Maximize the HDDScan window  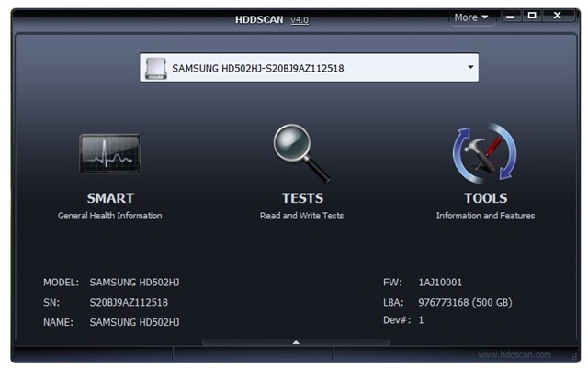pyautogui.click(x=532, y=16)
